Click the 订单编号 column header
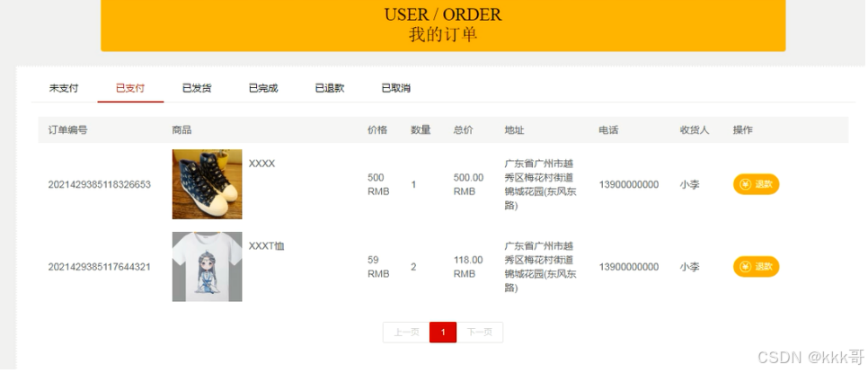 (67, 130)
